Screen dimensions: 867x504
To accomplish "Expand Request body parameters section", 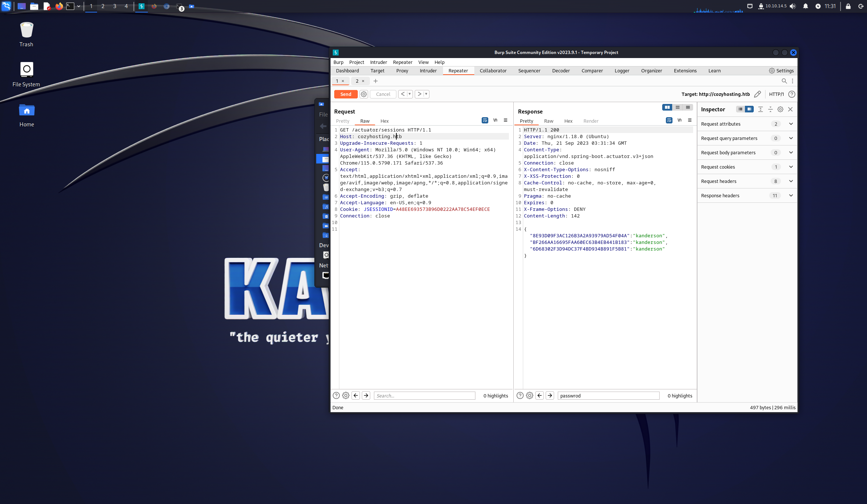I will pos(747,152).
